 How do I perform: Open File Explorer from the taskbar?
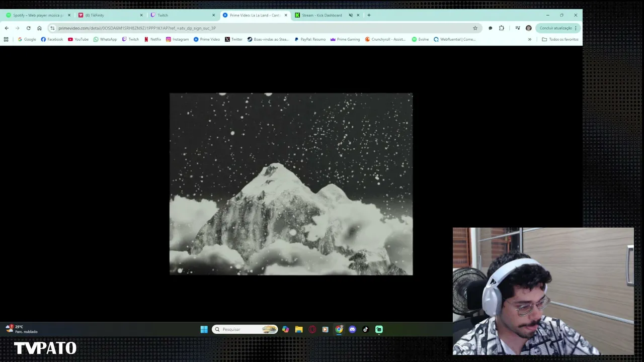click(x=299, y=329)
